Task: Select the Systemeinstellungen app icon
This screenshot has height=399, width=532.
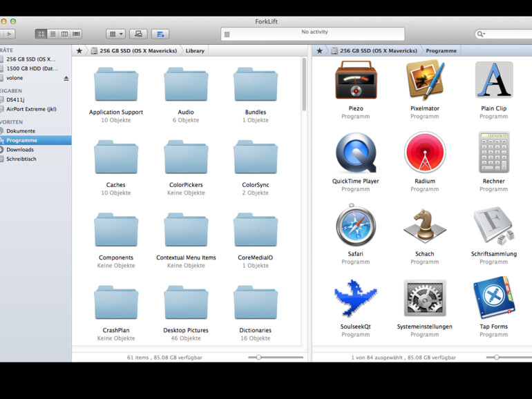Action: coord(424,299)
